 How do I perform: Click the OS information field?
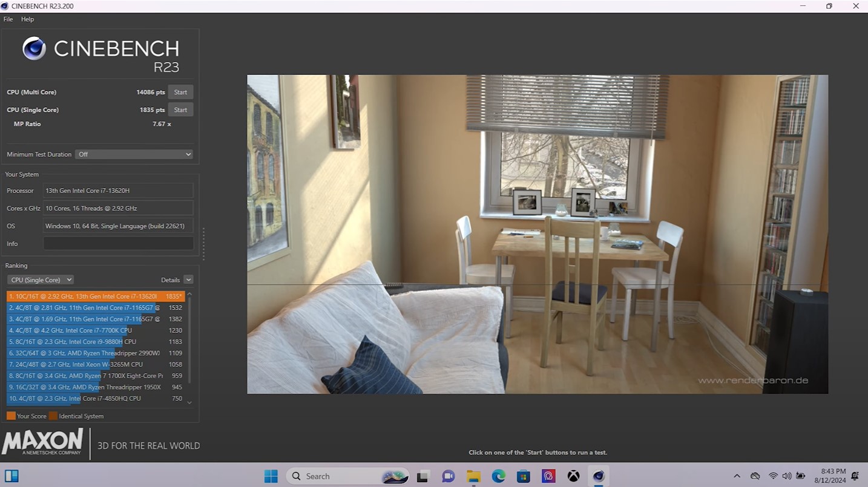click(118, 226)
